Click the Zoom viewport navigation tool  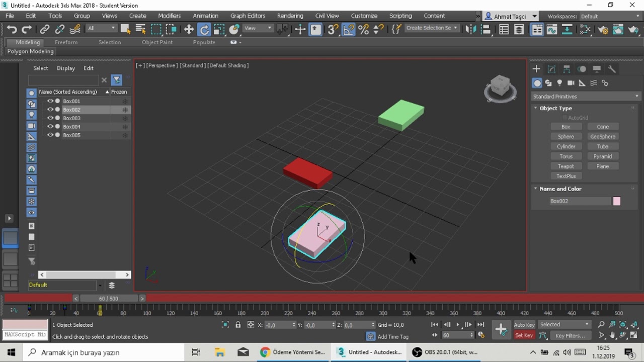coord(601,325)
